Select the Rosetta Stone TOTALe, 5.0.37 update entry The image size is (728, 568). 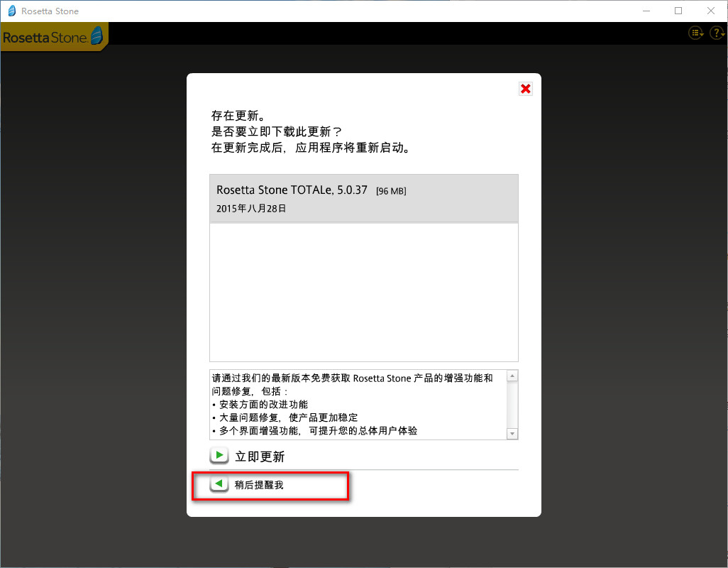(x=364, y=199)
